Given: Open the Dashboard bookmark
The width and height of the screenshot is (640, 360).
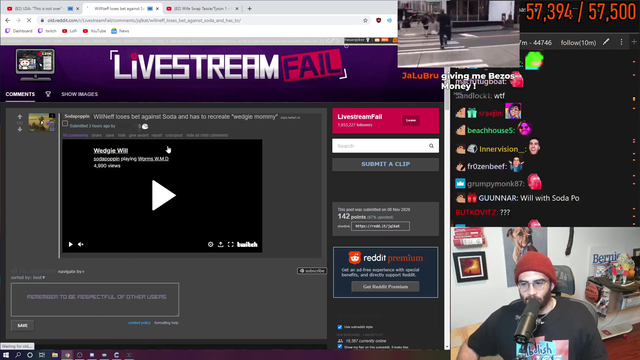Looking at the screenshot, I should pos(18,31).
